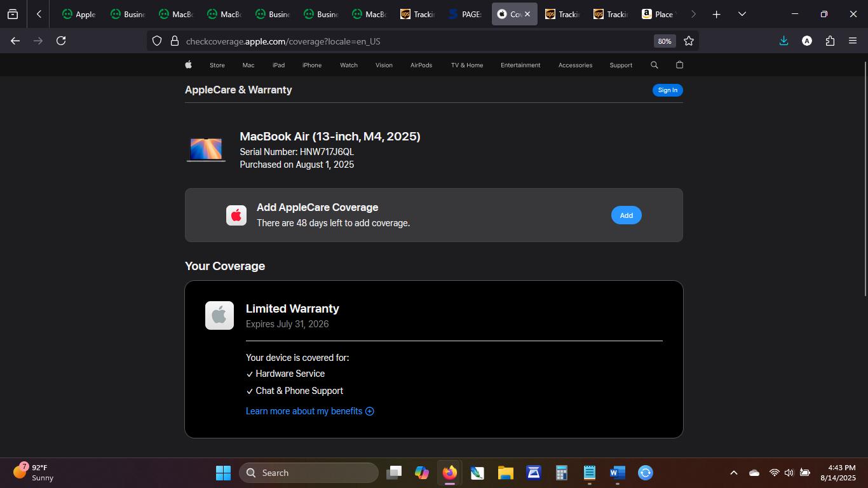Open the weather widget showing 92°F

tap(35, 473)
